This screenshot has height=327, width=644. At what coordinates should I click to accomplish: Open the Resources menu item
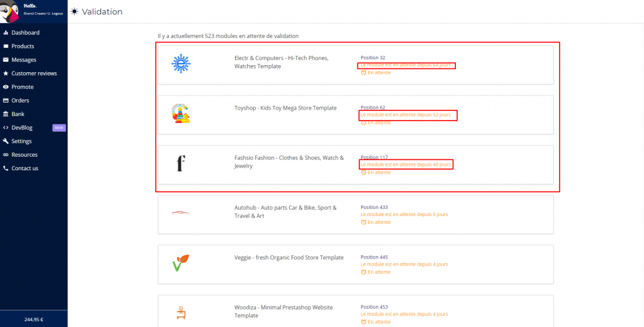[24, 155]
